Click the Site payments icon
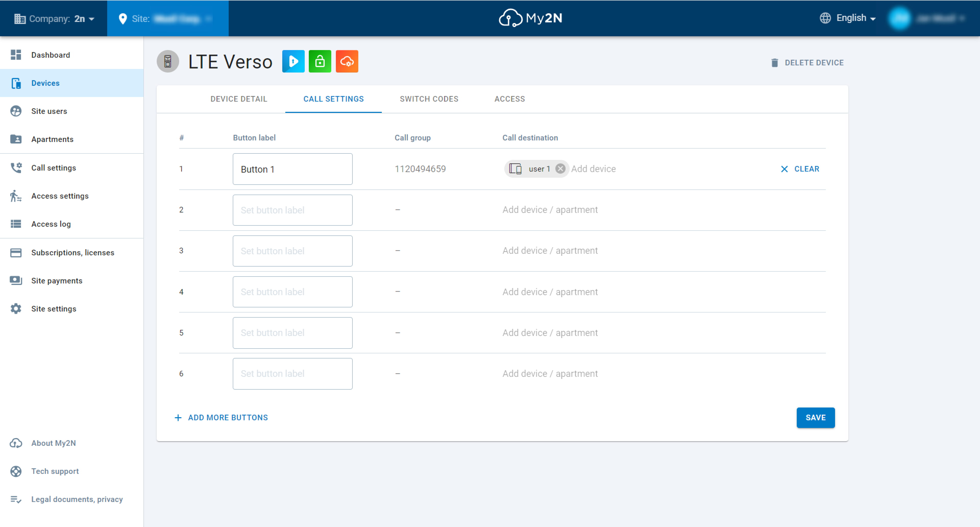Screen dimensions: 980x527 [x=16, y=281]
